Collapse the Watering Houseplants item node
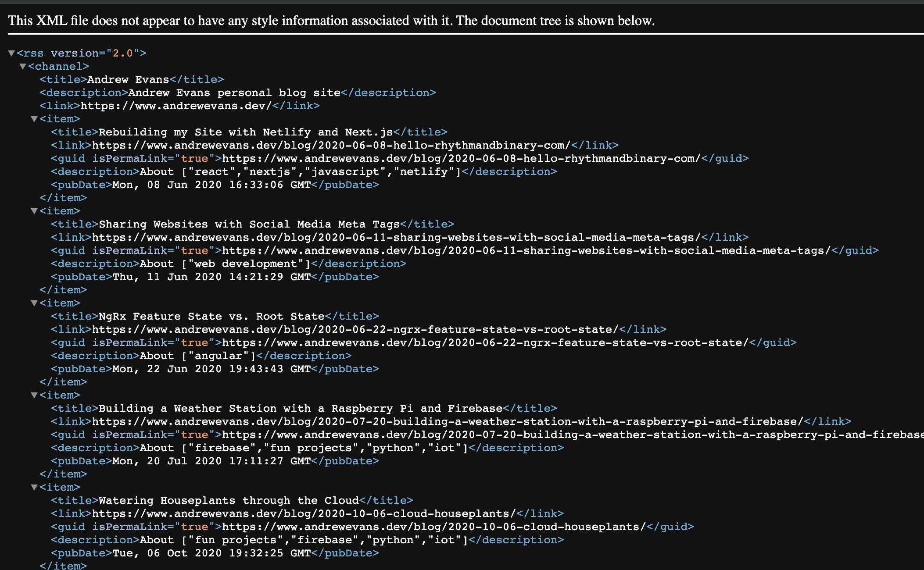This screenshot has height=570, width=924. (34, 487)
